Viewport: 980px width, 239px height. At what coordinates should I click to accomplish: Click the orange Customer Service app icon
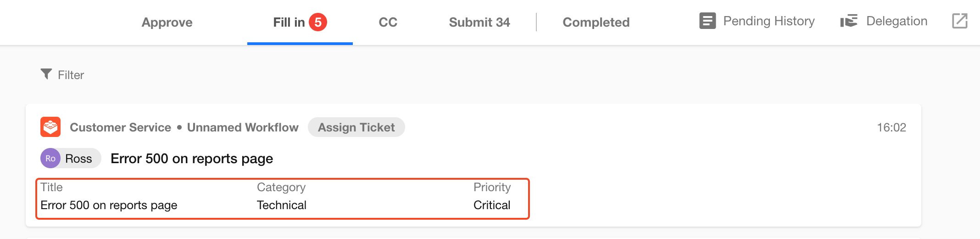50,127
